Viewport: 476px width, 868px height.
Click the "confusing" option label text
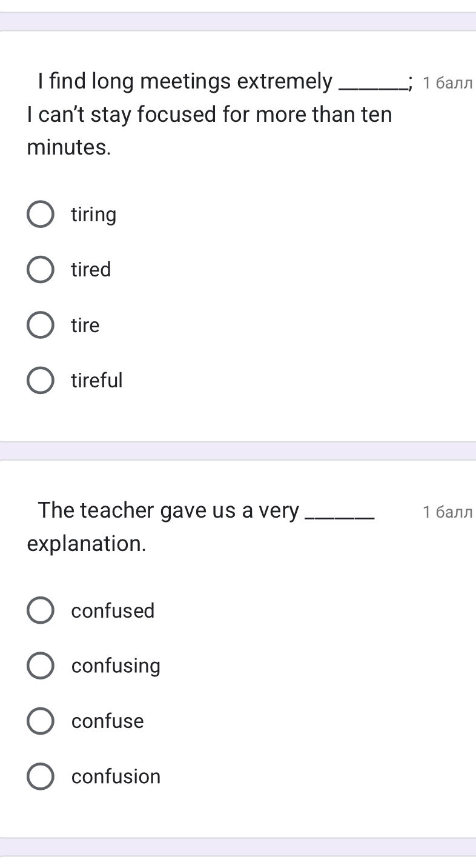[116, 665]
